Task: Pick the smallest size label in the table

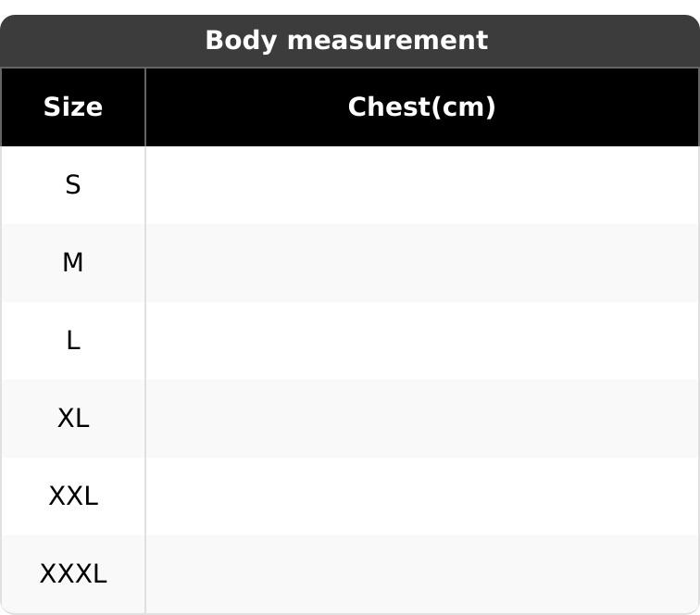Action: click(73, 185)
